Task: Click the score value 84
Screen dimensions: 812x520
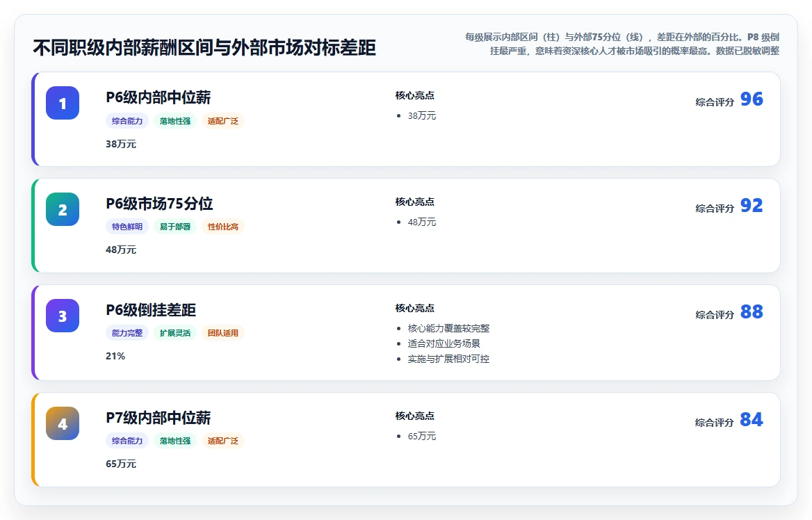Action: tap(752, 419)
